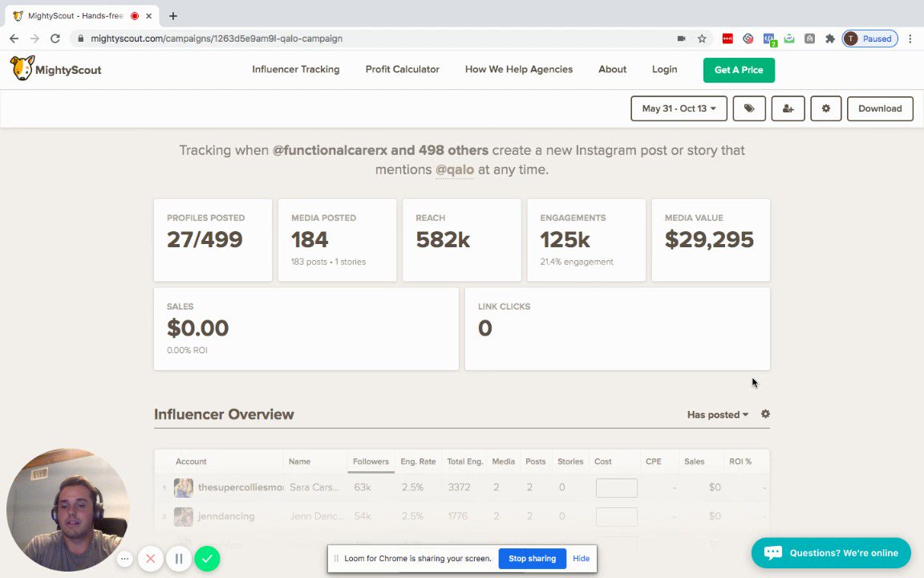Click the add influencer person icon
This screenshot has height=578, width=924.
click(788, 108)
